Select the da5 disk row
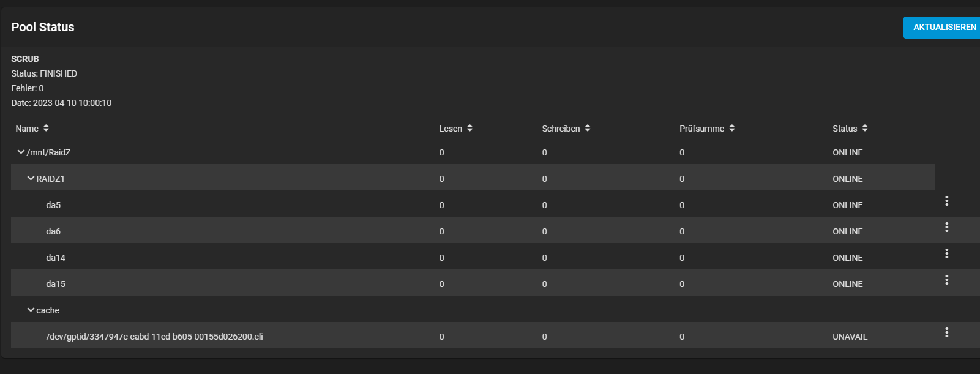This screenshot has height=374, width=980. coord(473,204)
